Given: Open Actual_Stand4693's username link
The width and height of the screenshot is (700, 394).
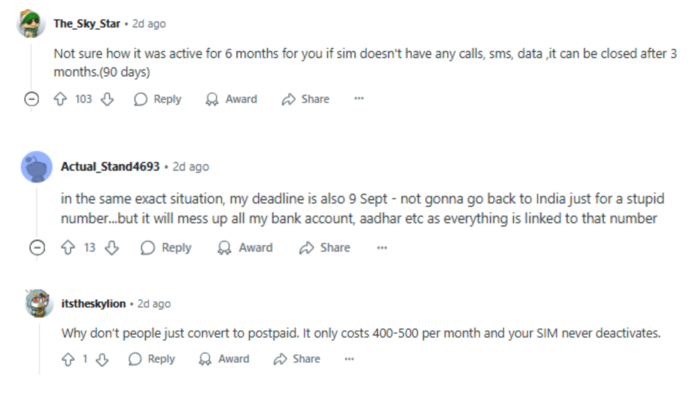Looking at the screenshot, I should 110,166.
